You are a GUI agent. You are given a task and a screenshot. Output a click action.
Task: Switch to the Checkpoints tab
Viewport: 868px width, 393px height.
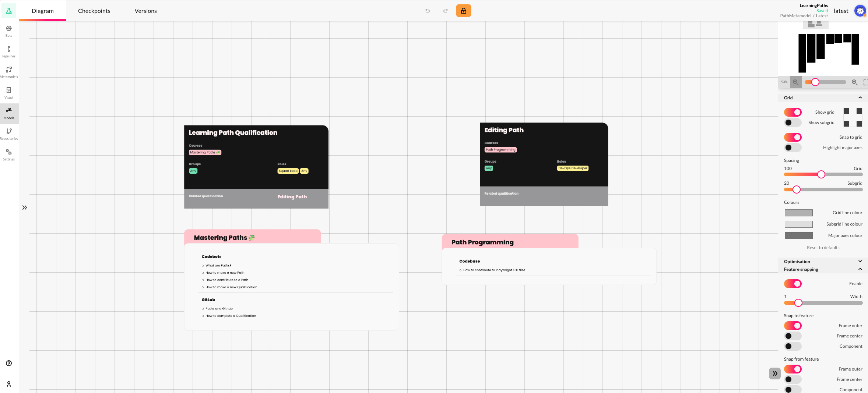(x=94, y=11)
